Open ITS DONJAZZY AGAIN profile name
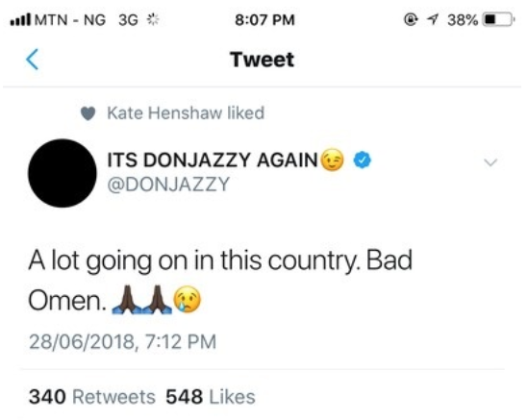The width and height of the screenshot is (528, 420). (x=213, y=160)
